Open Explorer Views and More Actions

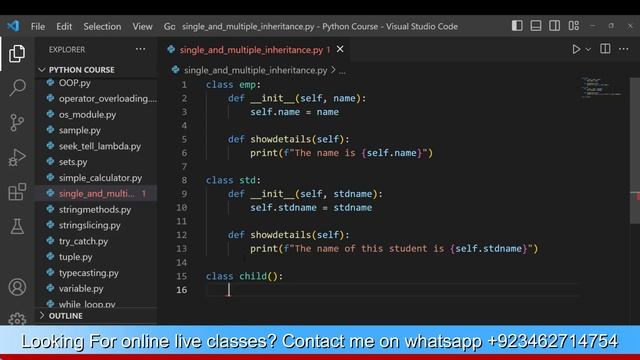(140, 49)
